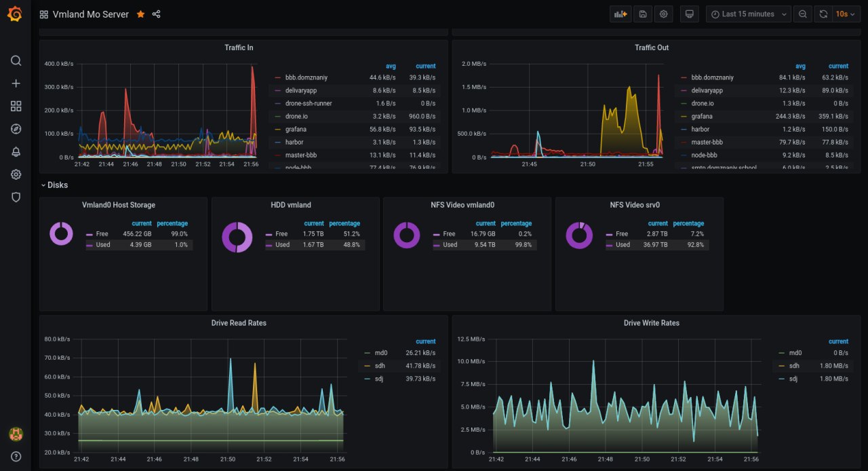Open the Traffic In panel title menu

(x=239, y=48)
